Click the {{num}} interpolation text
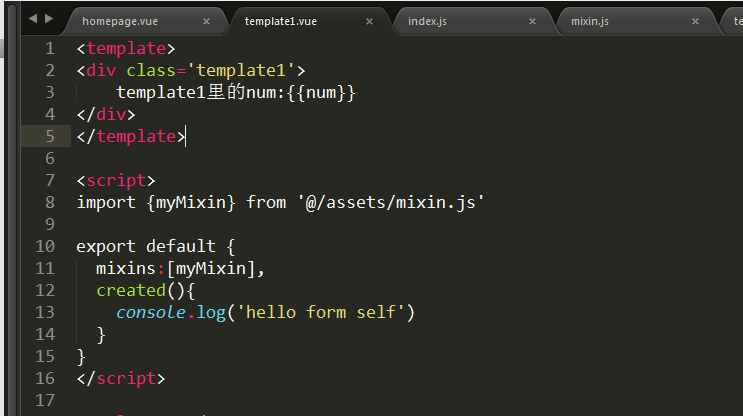 [321, 92]
